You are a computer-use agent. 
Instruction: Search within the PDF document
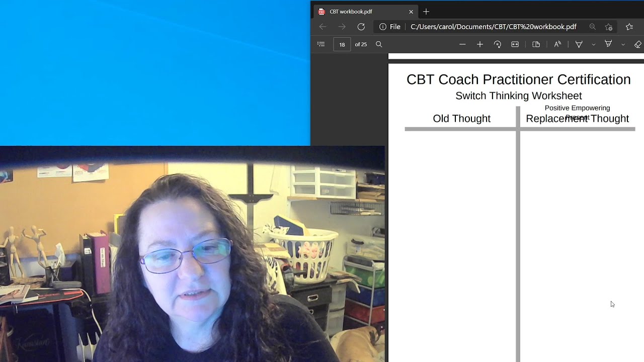[379, 44]
